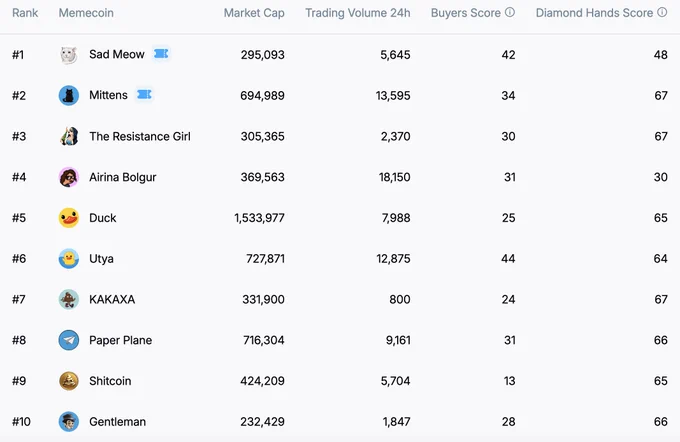Click the ticket badge beside Sad Meow
The height and width of the screenshot is (442, 680).
(161, 54)
